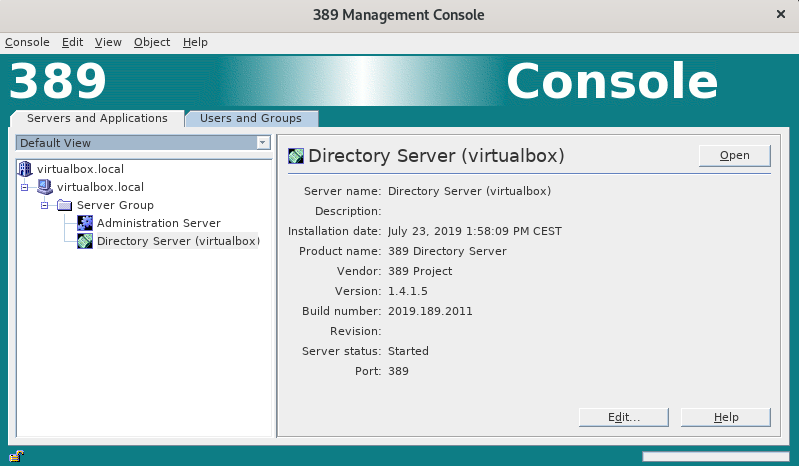Click the Directory Server (virtualbox) panel heading

436,156
